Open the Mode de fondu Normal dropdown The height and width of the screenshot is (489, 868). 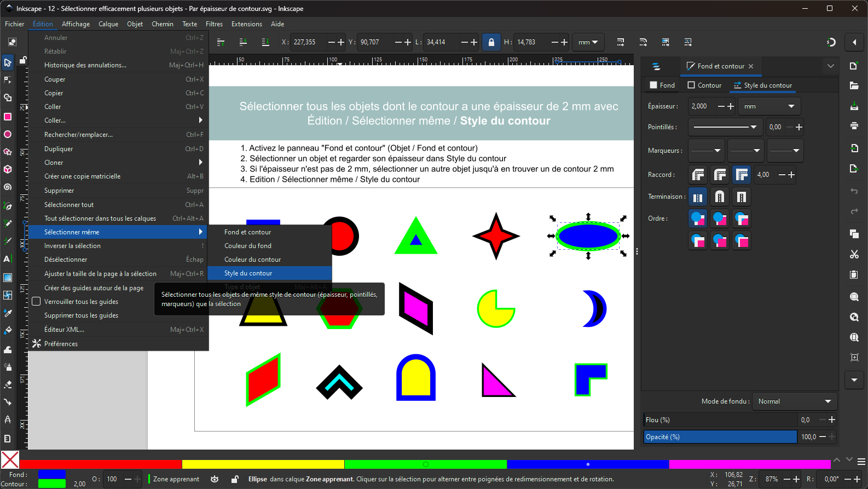794,401
